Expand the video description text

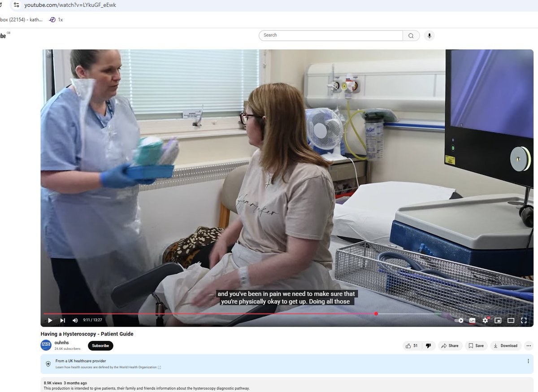click(147, 388)
